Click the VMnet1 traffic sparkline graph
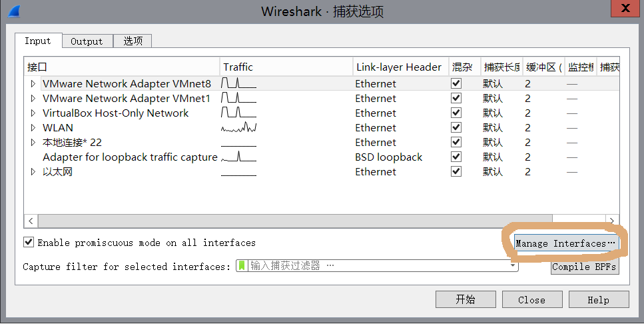This screenshot has width=644, height=324. click(238, 98)
